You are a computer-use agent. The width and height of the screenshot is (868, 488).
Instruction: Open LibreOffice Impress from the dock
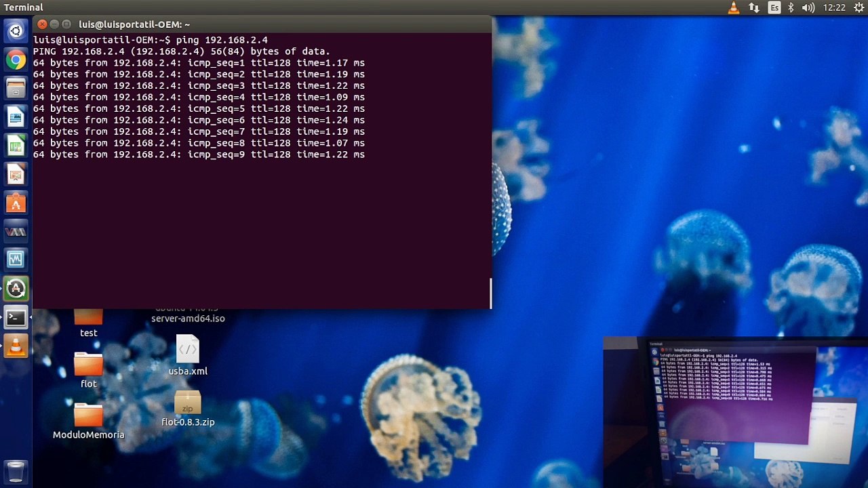click(x=16, y=174)
